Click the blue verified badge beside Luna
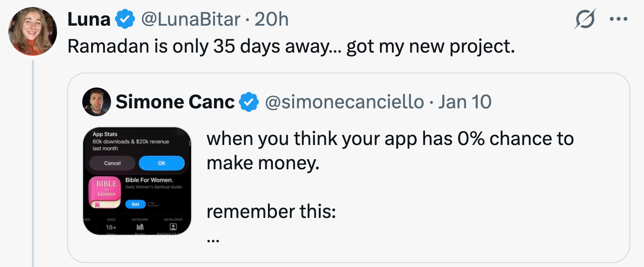This screenshot has width=644, height=267. (125, 19)
